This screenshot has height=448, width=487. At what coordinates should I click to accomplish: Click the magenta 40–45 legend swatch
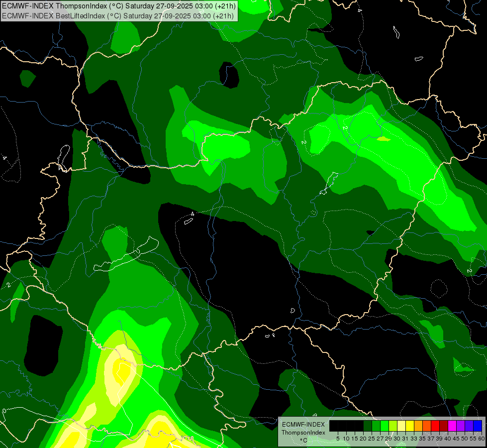[452, 426]
